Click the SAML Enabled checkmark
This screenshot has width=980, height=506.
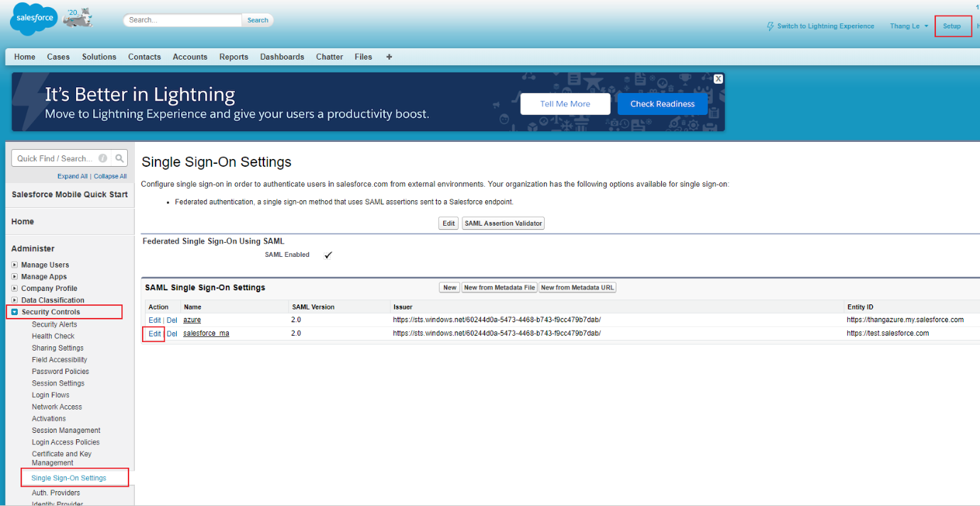point(328,255)
